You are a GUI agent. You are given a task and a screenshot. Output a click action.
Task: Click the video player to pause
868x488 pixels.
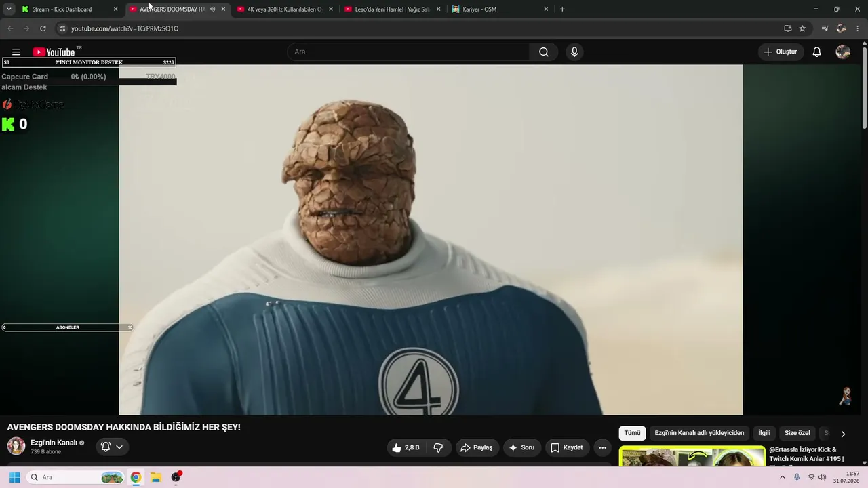click(431, 239)
